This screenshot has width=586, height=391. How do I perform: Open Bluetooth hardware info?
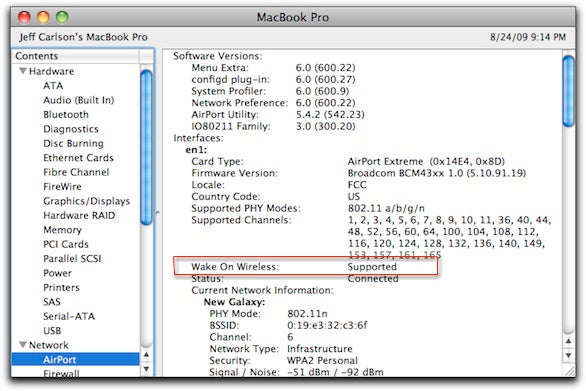(x=66, y=114)
